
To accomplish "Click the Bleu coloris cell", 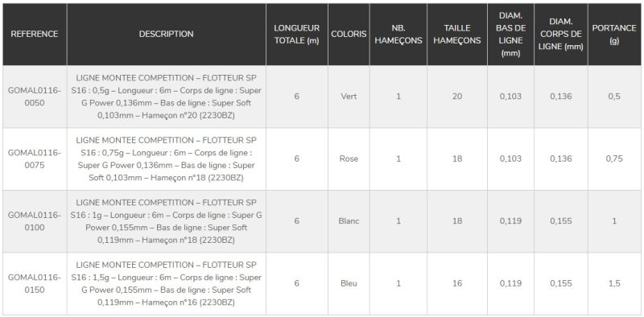I will point(349,284).
